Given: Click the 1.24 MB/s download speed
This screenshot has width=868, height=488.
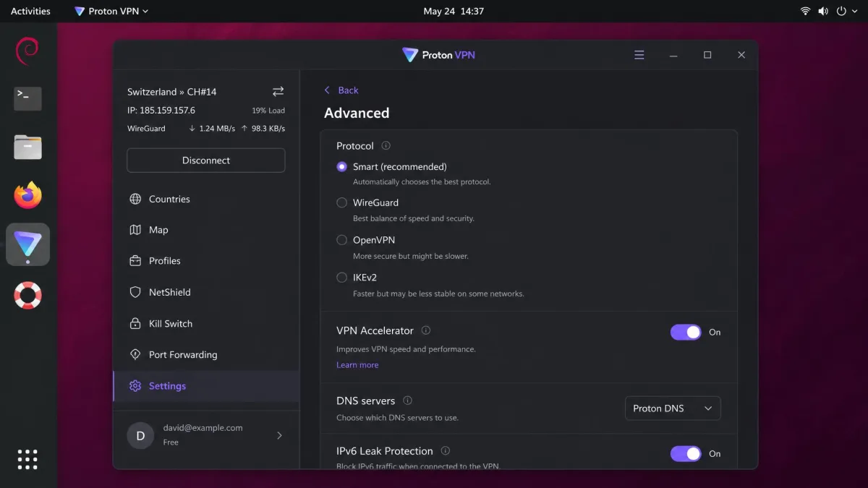Looking at the screenshot, I should pos(211,129).
